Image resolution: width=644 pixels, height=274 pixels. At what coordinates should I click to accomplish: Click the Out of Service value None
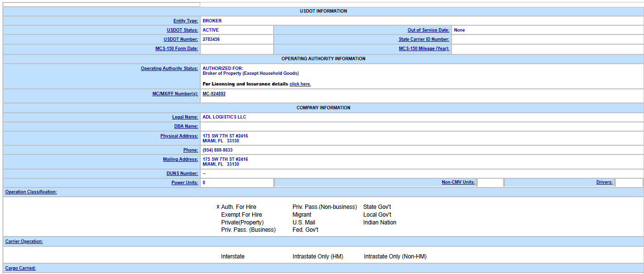click(x=459, y=30)
